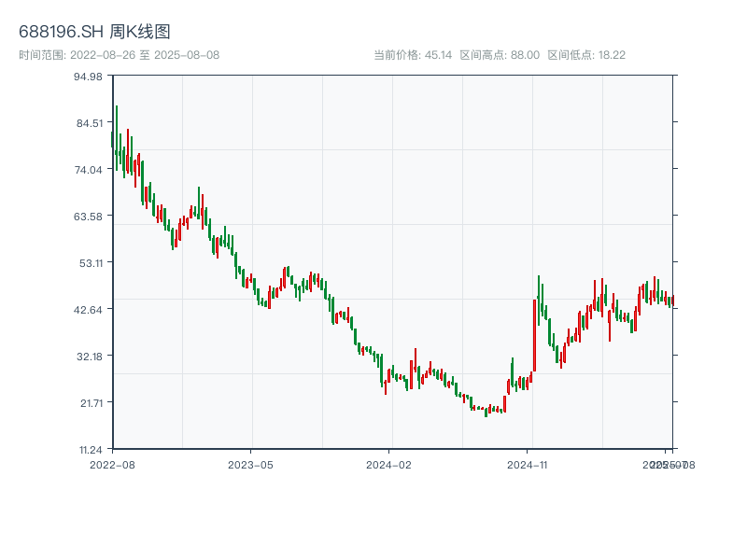This screenshot has height=560, width=747.
Task: Click y-axis label 11.24
Action: point(91,450)
